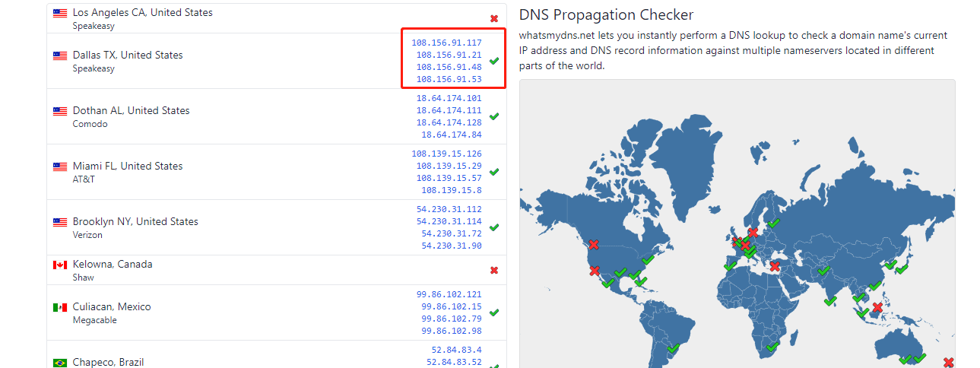The height and width of the screenshot is (368, 980).
Task: Click the green checkmark for Miami FL
Action: pyautogui.click(x=494, y=172)
